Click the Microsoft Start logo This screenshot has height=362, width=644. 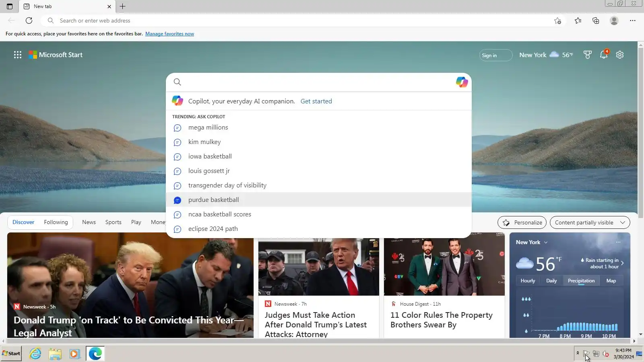[x=56, y=55]
